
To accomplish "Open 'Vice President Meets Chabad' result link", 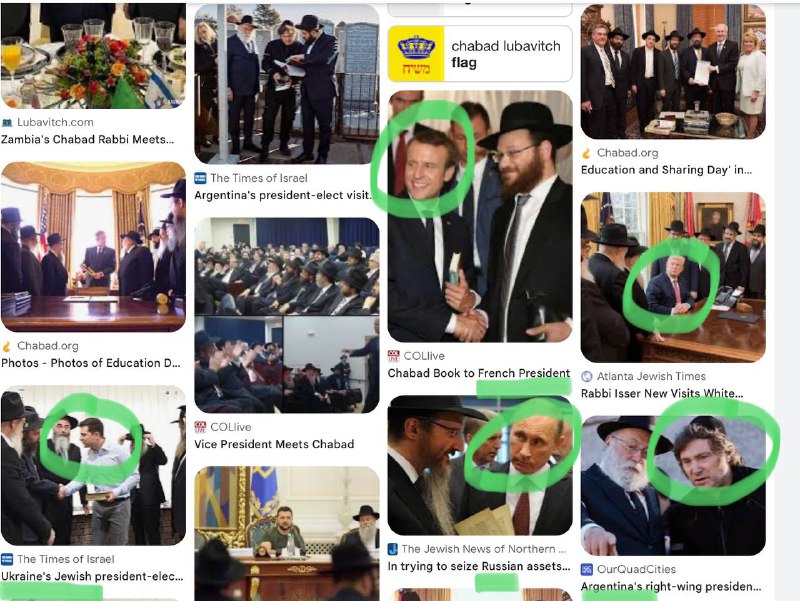I will 274,444.
